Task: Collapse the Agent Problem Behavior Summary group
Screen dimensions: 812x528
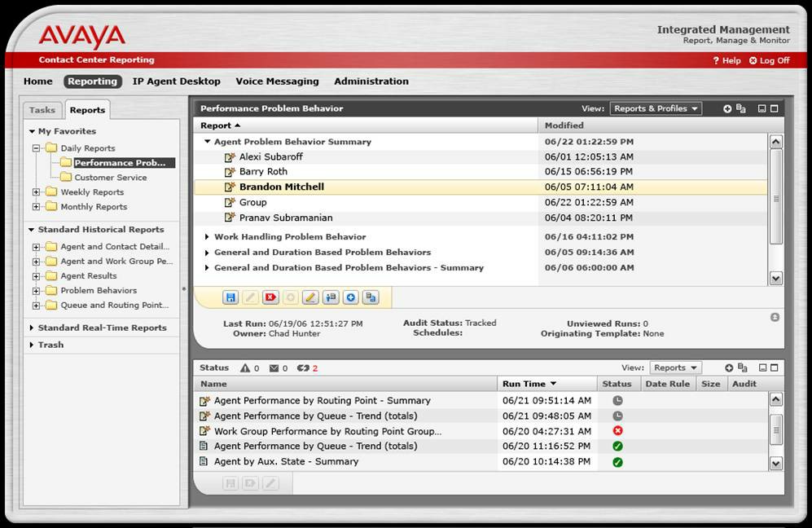Action: [x=207, y=142]
